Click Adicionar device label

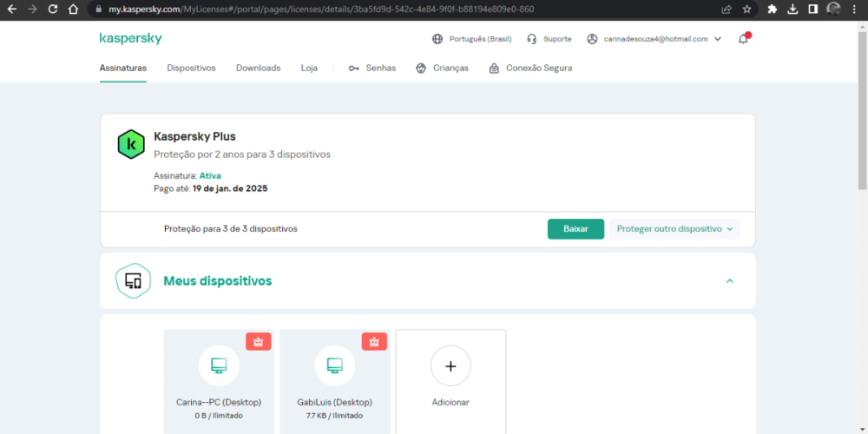[x=450, y=403]
